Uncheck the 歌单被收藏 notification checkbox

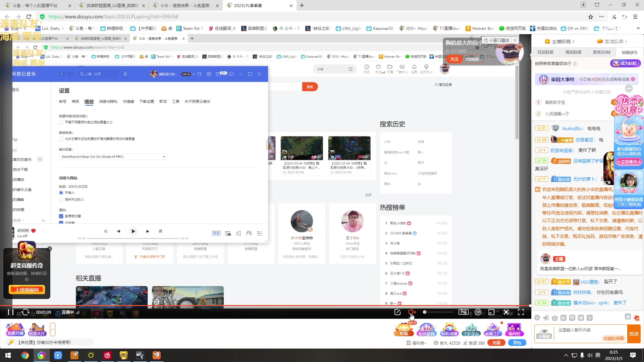[x=61, y=216]
